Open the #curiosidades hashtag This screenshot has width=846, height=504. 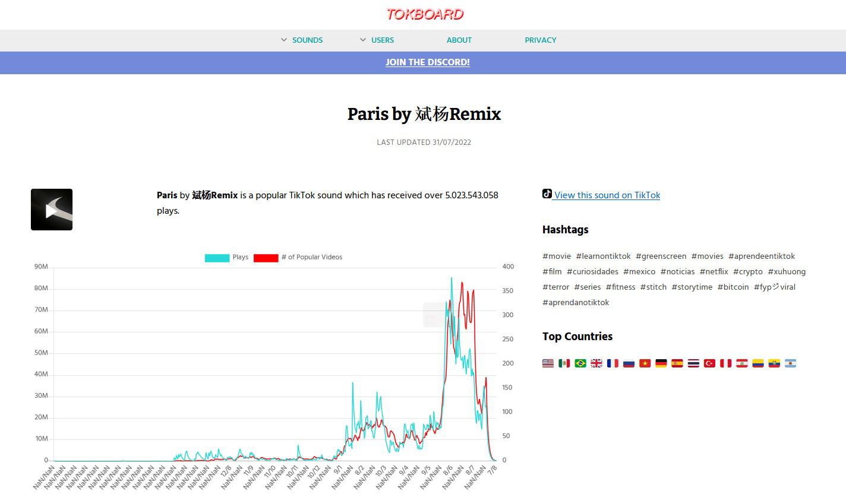tap(592, 272)
